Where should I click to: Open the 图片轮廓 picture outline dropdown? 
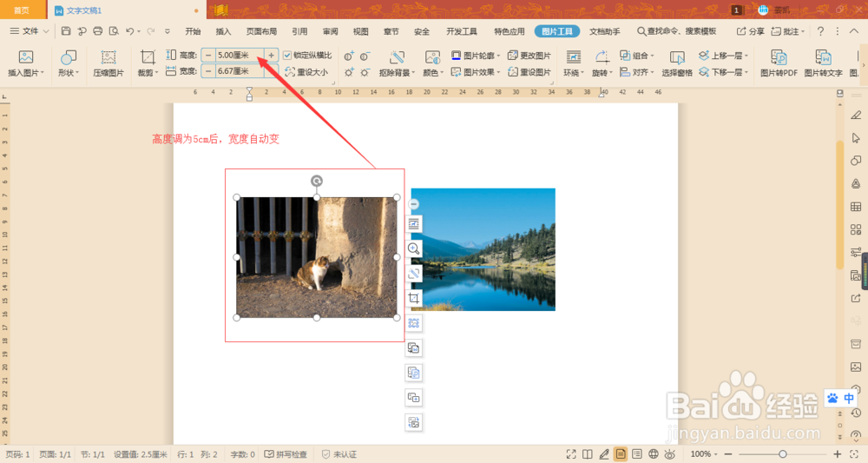coord(498,56)
